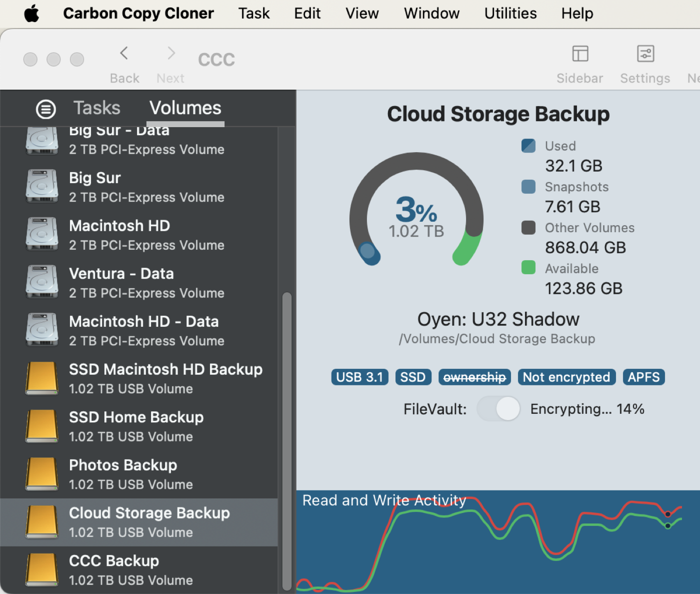Switch to the Tasks tab
Viewport: 700px width, 594px height.
97,108
